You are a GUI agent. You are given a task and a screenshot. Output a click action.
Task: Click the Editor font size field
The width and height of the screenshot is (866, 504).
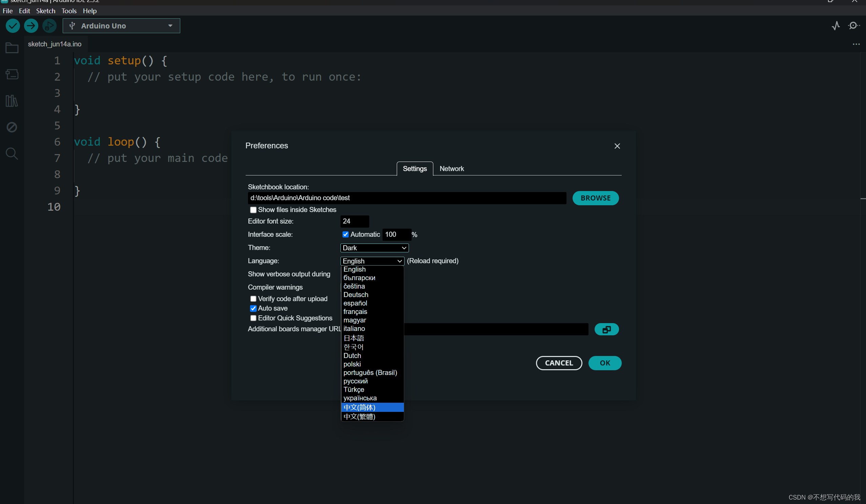(355, 222)
